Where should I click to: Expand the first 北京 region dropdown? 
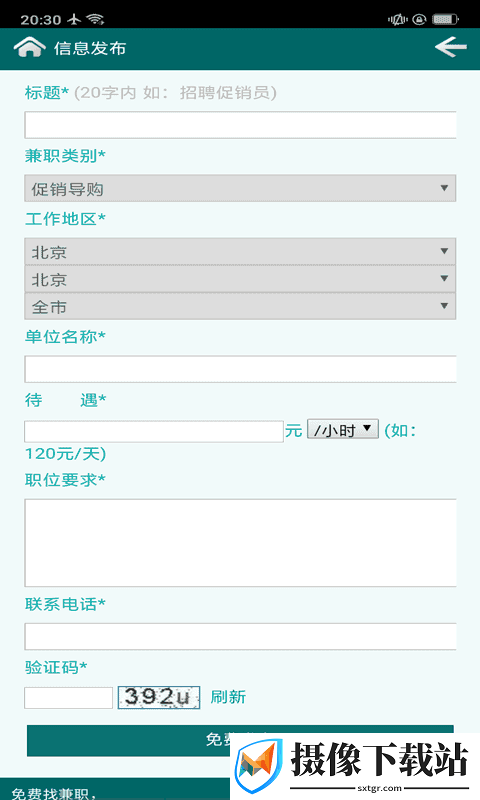240,251
